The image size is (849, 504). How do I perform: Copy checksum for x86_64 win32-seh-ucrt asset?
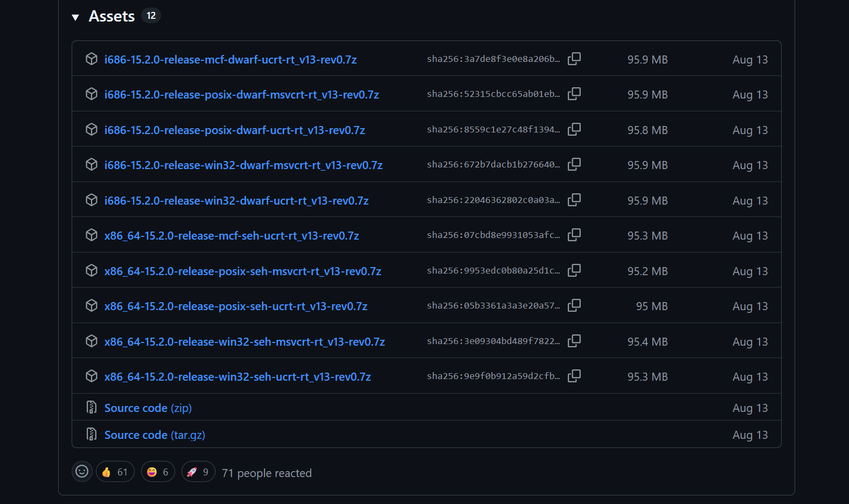coord(574,376)
